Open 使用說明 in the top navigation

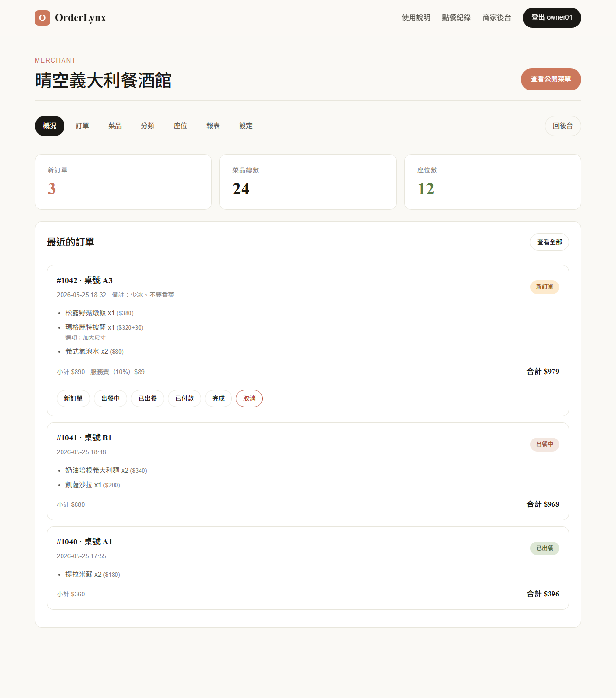coord(416,18)
